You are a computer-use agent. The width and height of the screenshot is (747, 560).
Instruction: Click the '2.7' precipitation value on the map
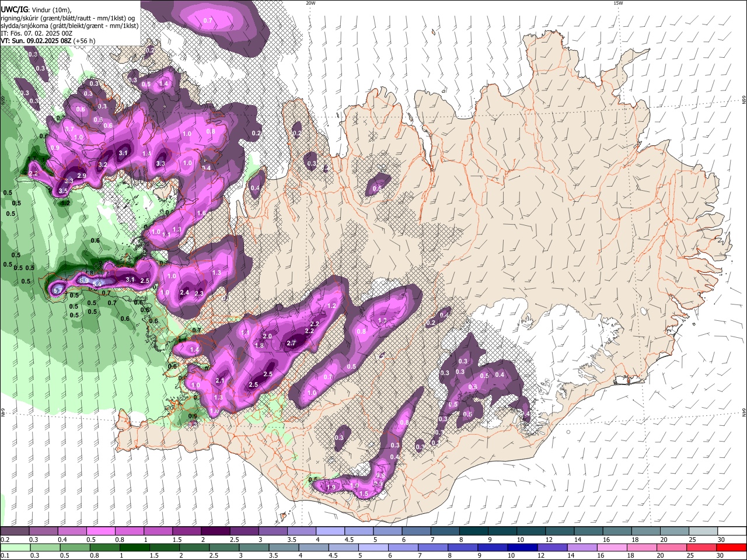[291, 344]
